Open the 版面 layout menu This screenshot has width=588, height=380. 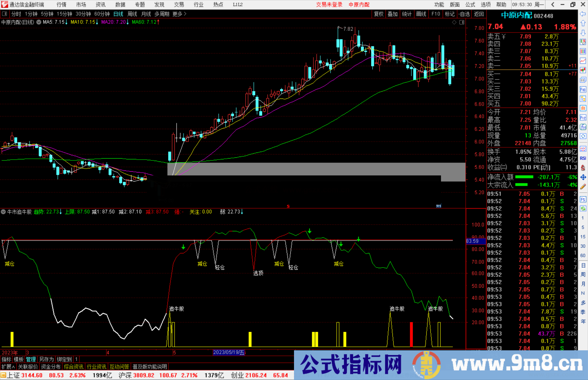pos(455,5)
